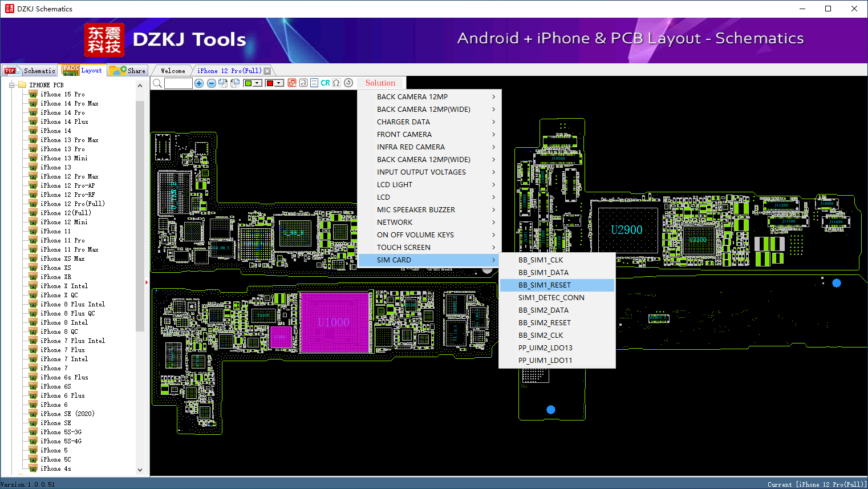868x489 pixels.
Task: Click the circular refresh toolbar icon
Action: [x=348, y=83]
